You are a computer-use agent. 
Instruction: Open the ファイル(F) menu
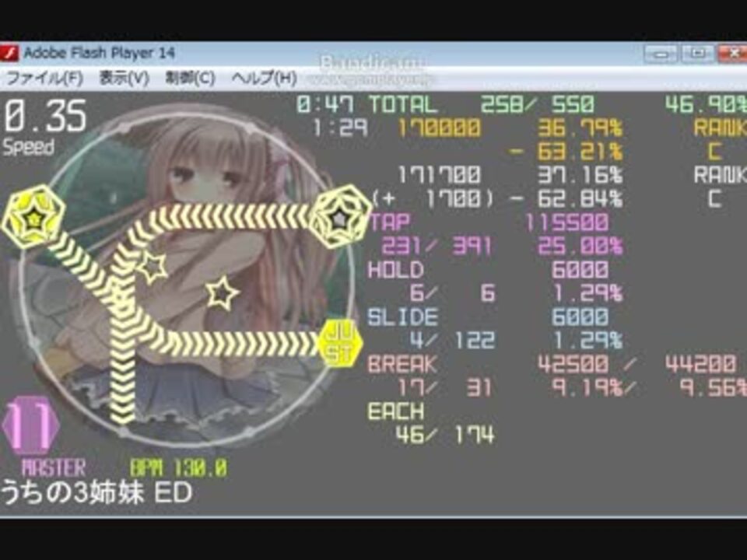pyautogui.click(x=45, y=78)
